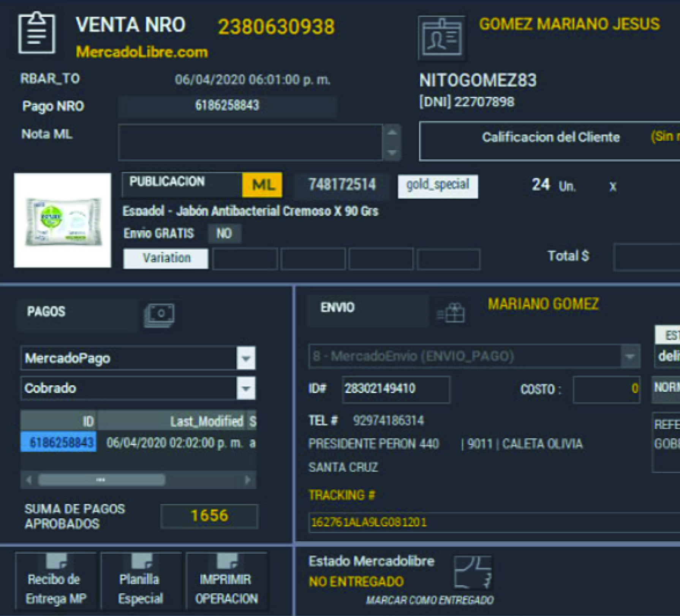The width and height of the screenshot is (680, 616).
Task: Click the IMPRIMIR OPERACION button
Action: coord(226,581)
